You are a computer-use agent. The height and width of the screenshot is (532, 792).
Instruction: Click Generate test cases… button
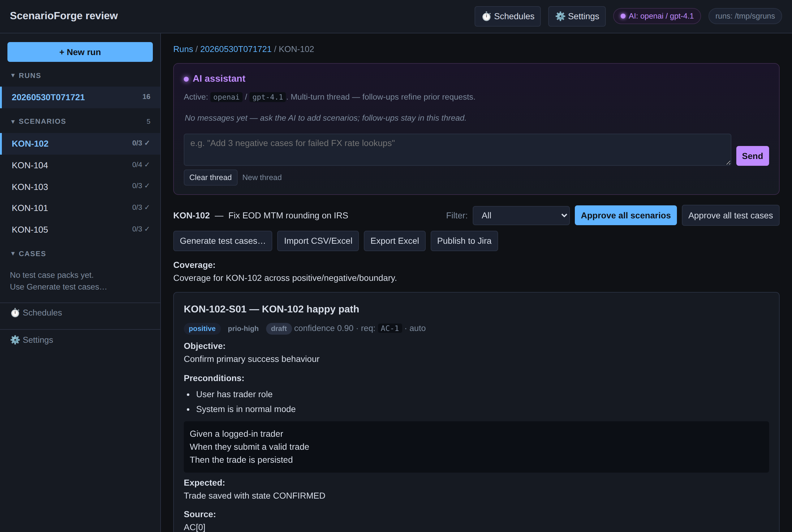(x=223, y=241)
